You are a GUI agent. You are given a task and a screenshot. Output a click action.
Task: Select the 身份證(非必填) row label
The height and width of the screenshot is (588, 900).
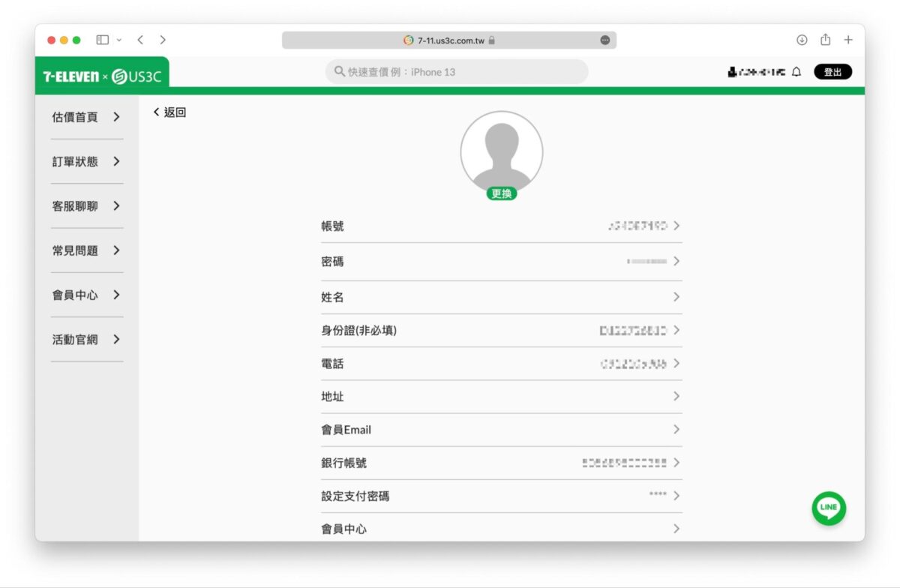click(x=359, y=330)
